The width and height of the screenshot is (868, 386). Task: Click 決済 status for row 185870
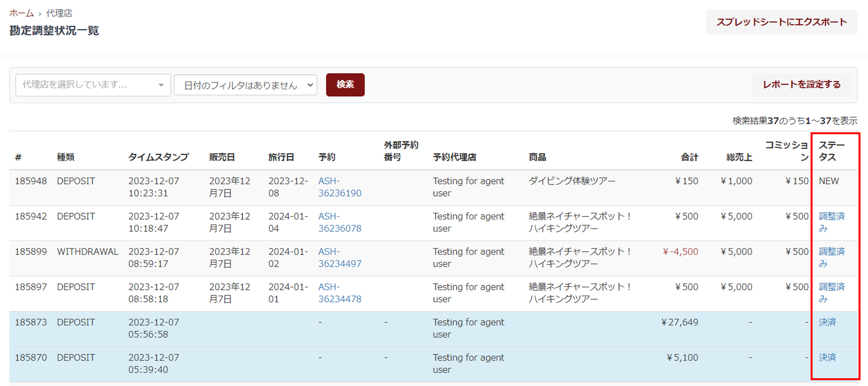pyautogui.click(x=827, y=358)
